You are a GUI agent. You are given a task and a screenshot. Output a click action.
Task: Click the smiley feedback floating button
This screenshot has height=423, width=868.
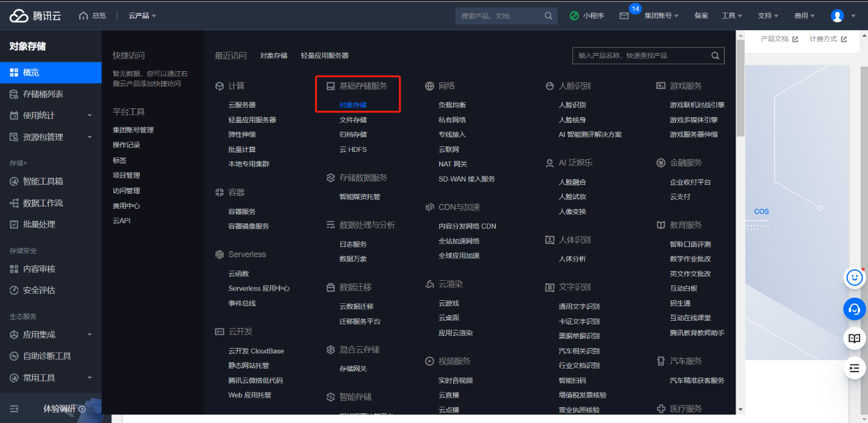click(x=854, y=278)
